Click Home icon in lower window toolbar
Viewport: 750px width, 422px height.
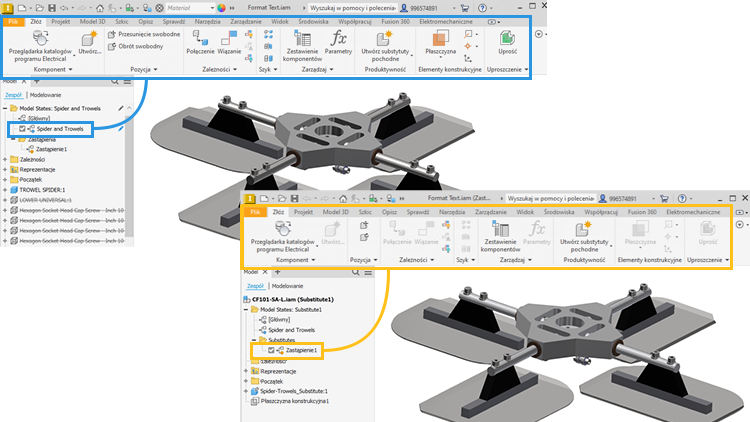(343, 198)
